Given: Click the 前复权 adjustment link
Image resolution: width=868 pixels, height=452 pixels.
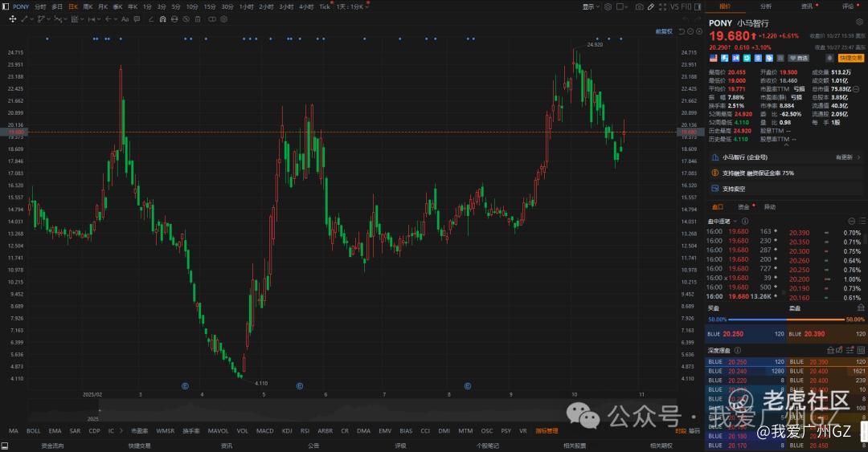Looking at the screenshot, I should point(664,31).
